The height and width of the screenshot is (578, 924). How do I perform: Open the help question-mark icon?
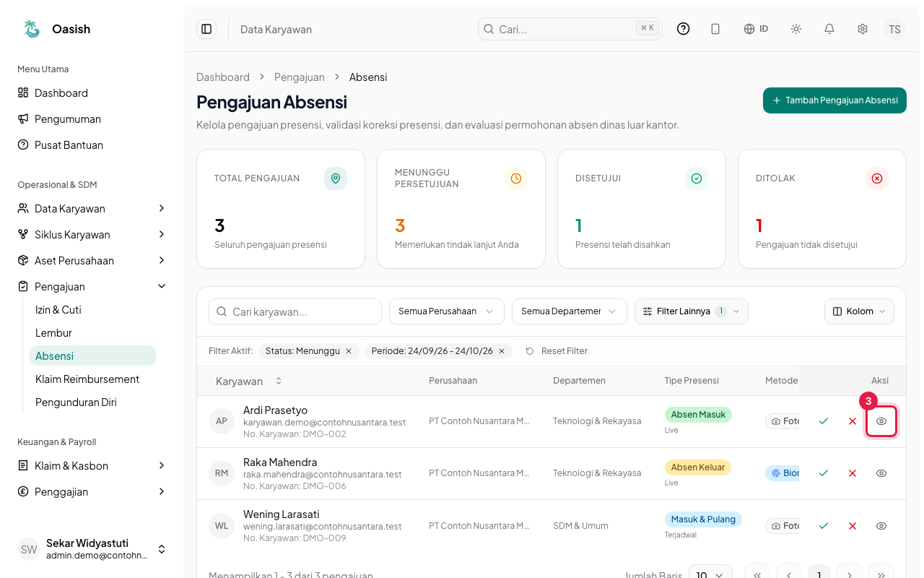pyautogui.click(x=683, y=29)
